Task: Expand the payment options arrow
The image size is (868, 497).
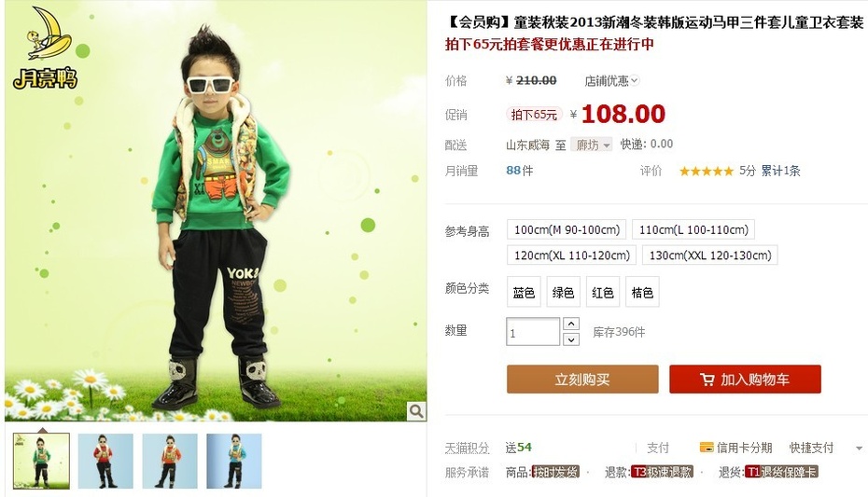Action: coord(860,449)
